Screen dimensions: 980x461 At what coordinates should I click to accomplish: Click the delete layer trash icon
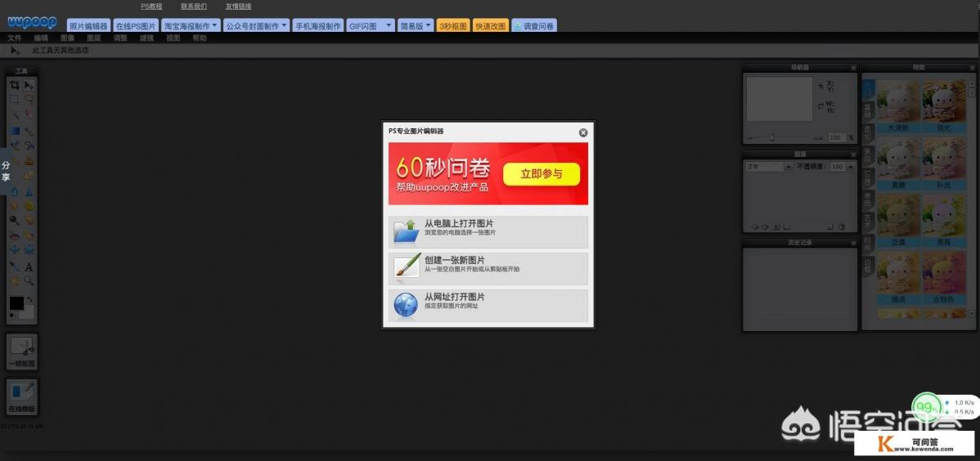(x=841, y=226)
